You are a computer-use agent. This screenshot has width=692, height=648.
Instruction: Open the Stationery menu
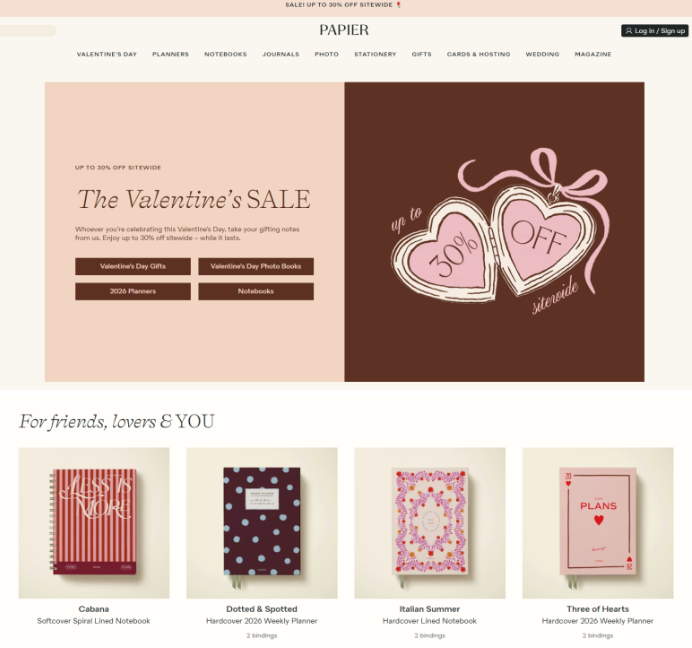375,54
